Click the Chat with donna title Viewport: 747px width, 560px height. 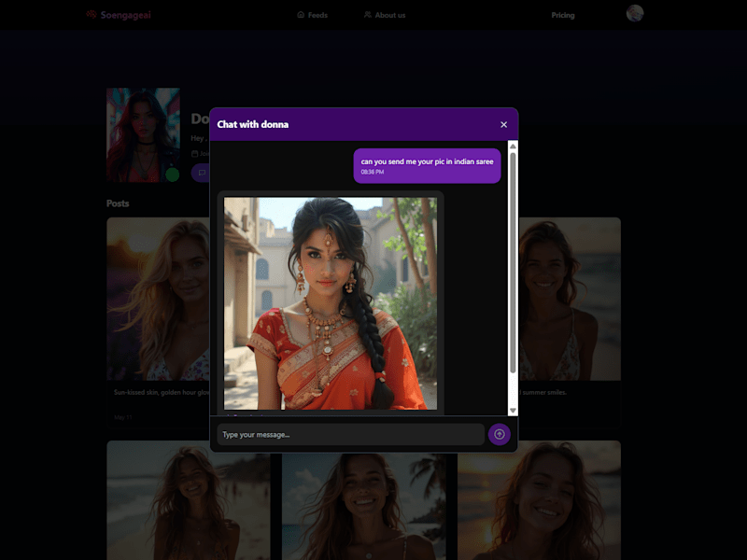coord(252,124)
